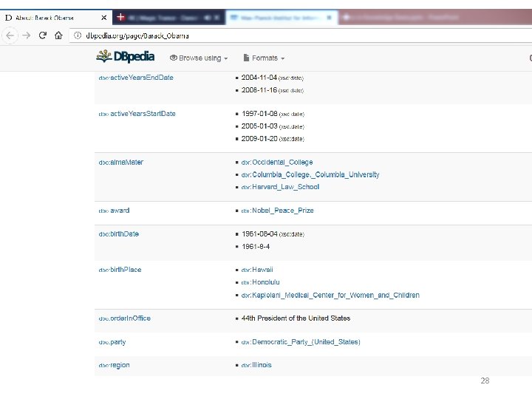The image size is (532, 399).
Task: Open the dbo:almaMater property link
Action: pos(121,163)
